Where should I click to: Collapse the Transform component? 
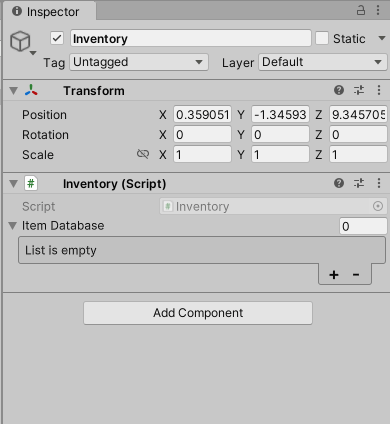13,91
